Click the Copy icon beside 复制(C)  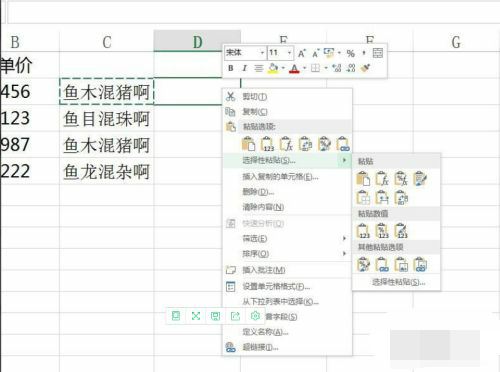(x=230, y=112)
